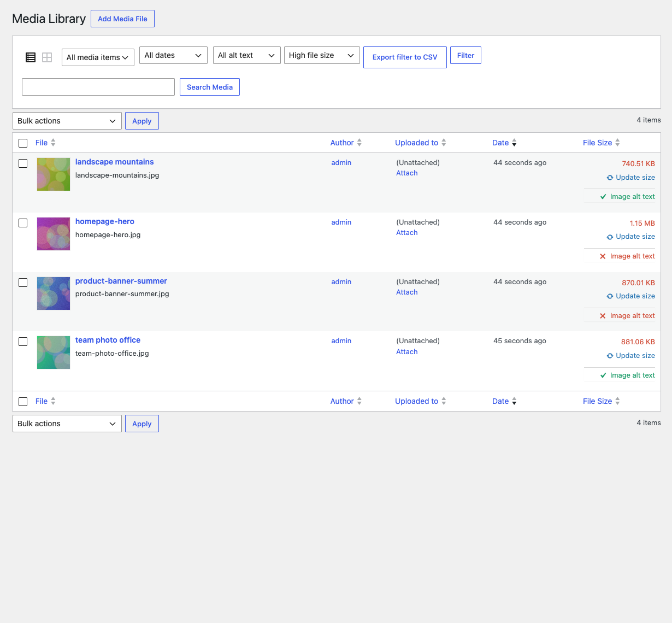Click red X for homepage-hero alt text
Screen dimensions: 672x623
[x=603, y=256]
